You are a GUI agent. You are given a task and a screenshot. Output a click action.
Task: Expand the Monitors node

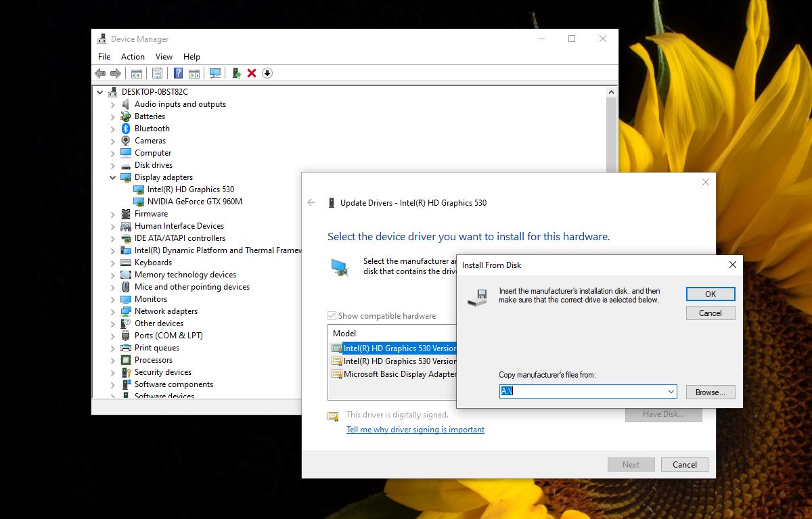coord(113,299)
